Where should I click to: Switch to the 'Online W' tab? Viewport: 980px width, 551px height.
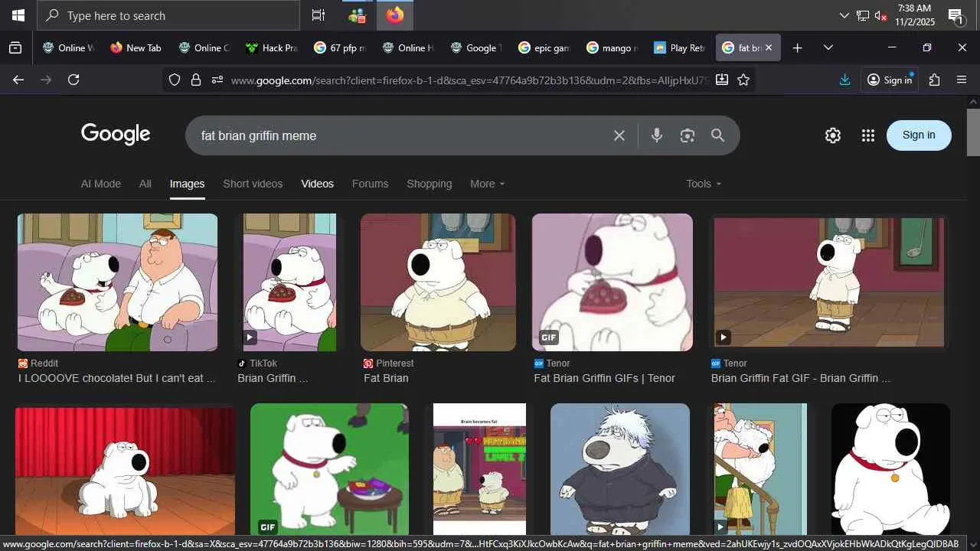point(68,47)
